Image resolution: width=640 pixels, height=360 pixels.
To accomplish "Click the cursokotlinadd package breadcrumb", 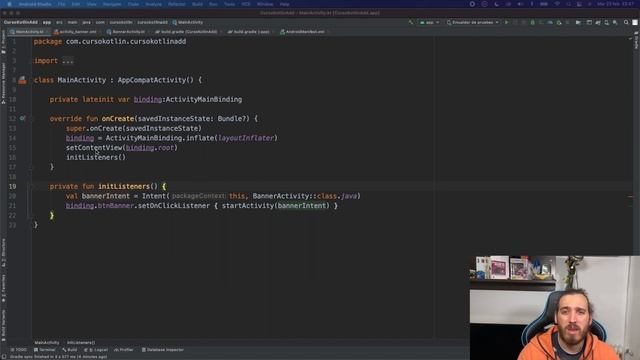I will click(153, 22).
